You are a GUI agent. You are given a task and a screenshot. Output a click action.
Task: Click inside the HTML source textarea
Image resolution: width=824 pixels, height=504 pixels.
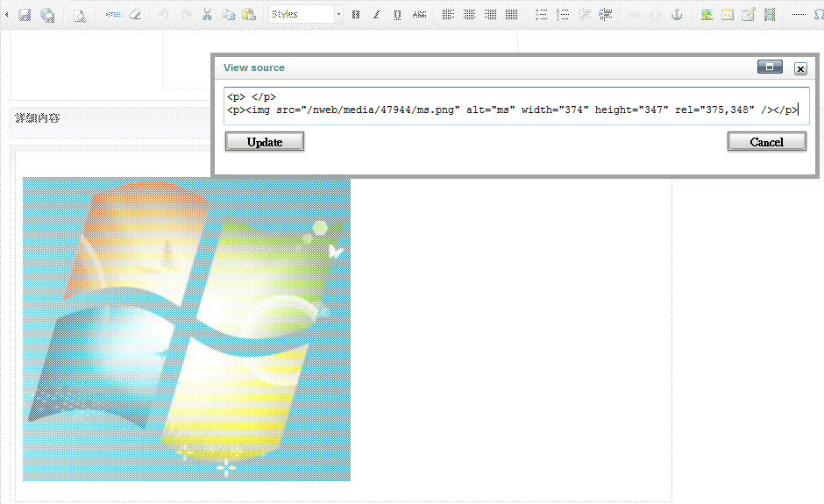click(x=516, y=106)
